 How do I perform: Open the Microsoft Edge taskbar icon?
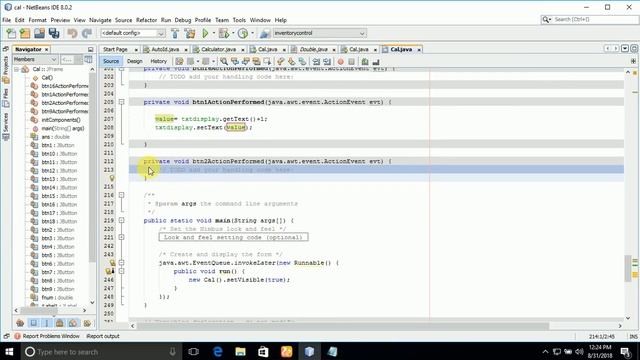pyautogui.click(x=218, y=351)
